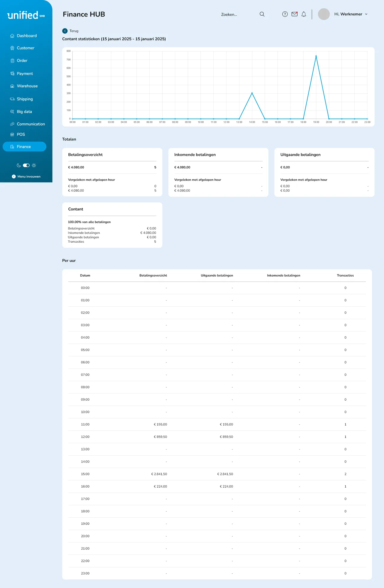
Task: Open the help question mark icon
Action: click(x=285, y=14)
